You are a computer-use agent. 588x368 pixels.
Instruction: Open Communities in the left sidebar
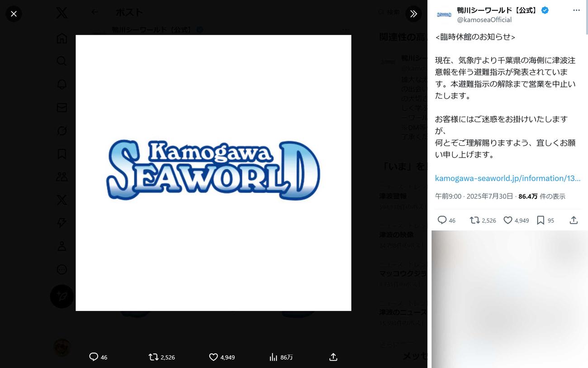pyautogui.click(x=62, y=177)
